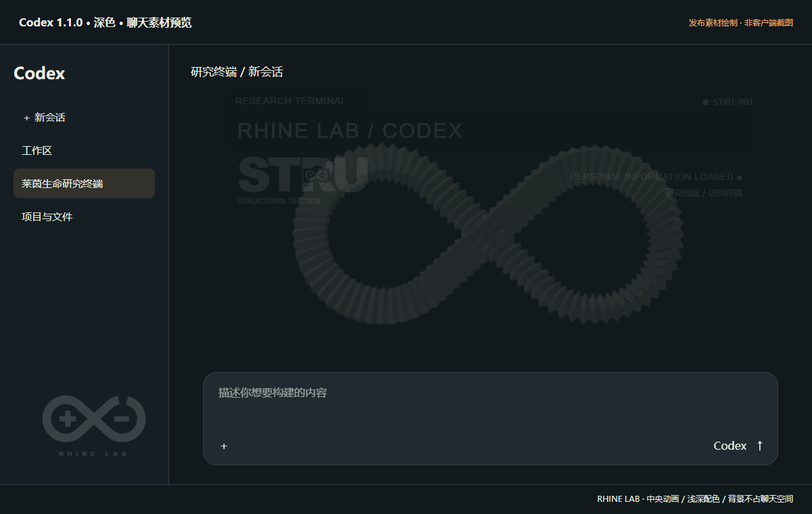Screen dimensions: 812x514
Task: Click the RHINE LAB footer text
Action: click(695, 499)
